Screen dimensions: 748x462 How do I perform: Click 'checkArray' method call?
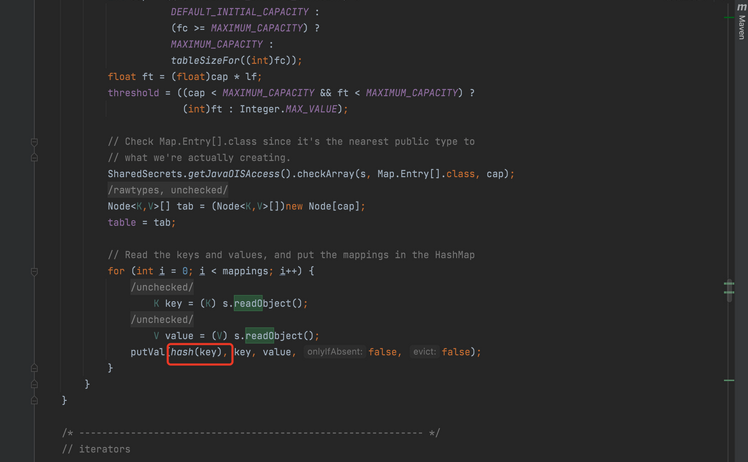pyautogui.click(x=325, y=174)
